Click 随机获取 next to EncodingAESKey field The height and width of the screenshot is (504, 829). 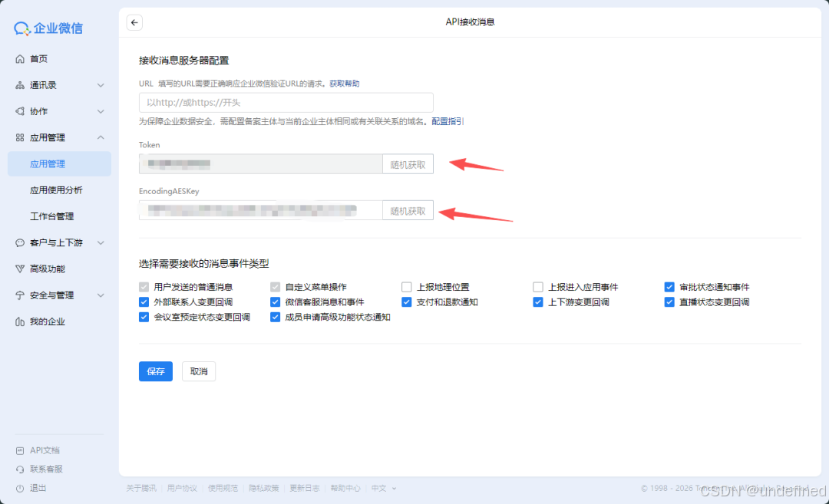[408, 211]
